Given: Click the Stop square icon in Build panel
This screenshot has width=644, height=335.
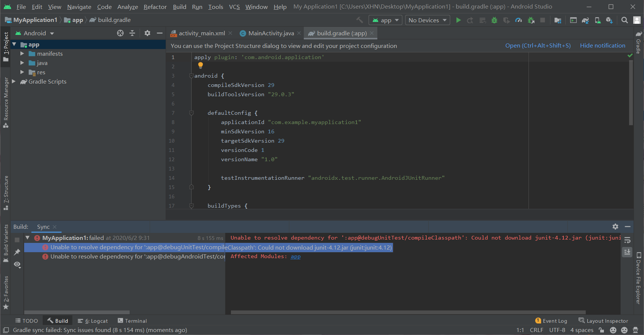Looking at the screenshot, I should [x=17, y=240].
